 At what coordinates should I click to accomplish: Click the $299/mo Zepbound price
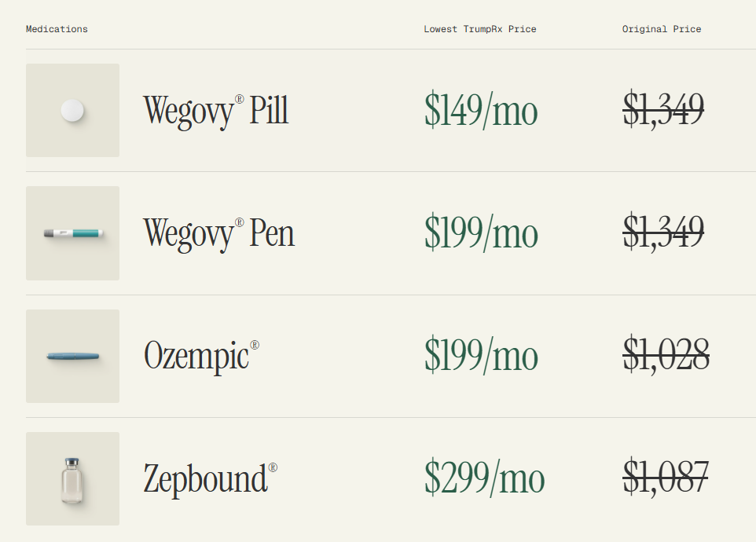pyautogui.click(x=484, y=479)
